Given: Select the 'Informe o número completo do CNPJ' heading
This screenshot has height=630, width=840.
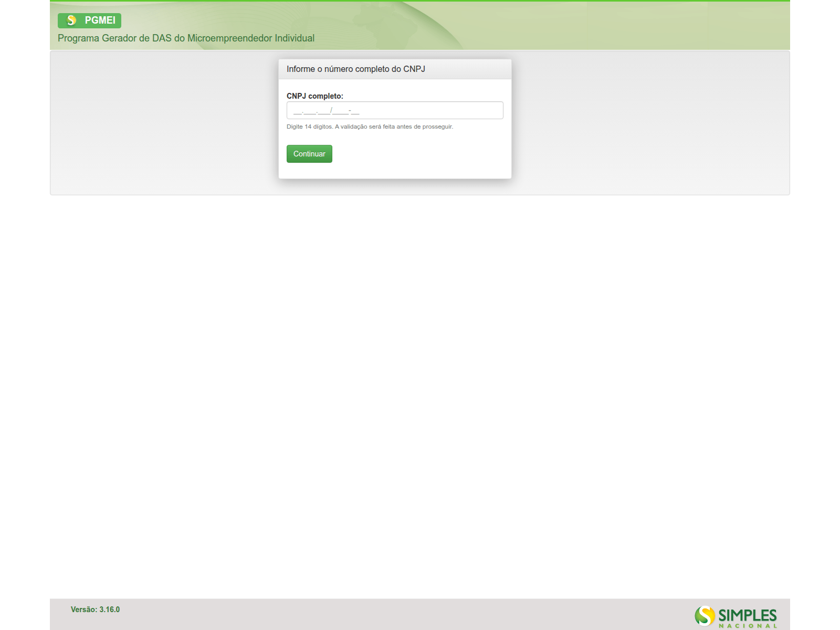Looking at the screenshot, I should point(356,69).
